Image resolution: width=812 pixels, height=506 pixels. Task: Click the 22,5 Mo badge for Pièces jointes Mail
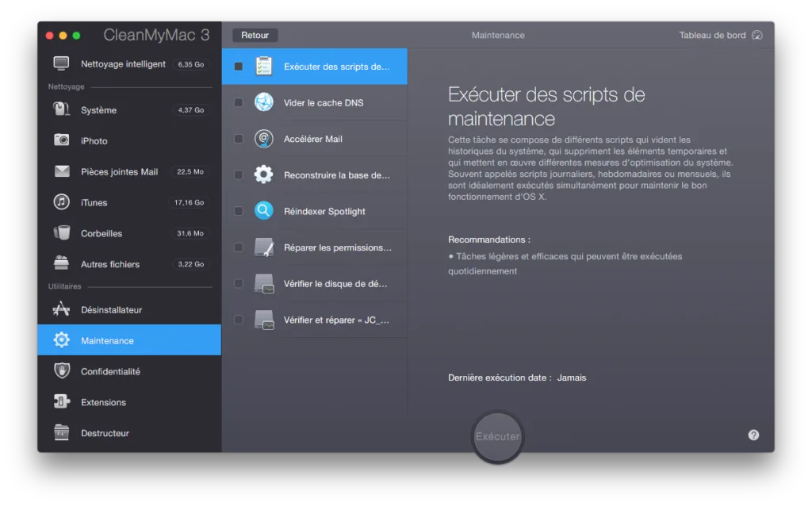tap(190, 171)
